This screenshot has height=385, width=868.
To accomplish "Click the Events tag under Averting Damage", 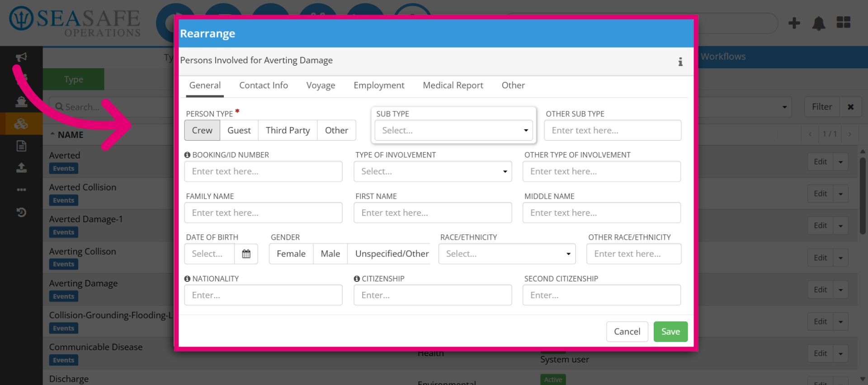I will (x=63, y=296).
